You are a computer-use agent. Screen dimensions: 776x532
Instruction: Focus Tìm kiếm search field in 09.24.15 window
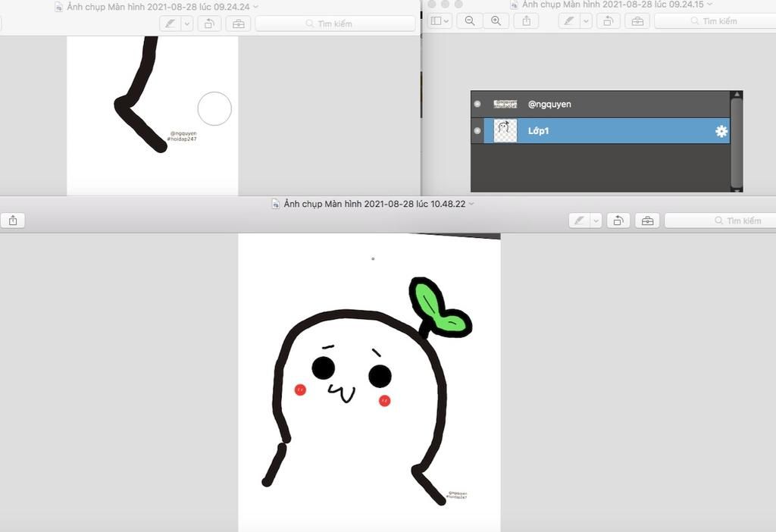point(715,20)
